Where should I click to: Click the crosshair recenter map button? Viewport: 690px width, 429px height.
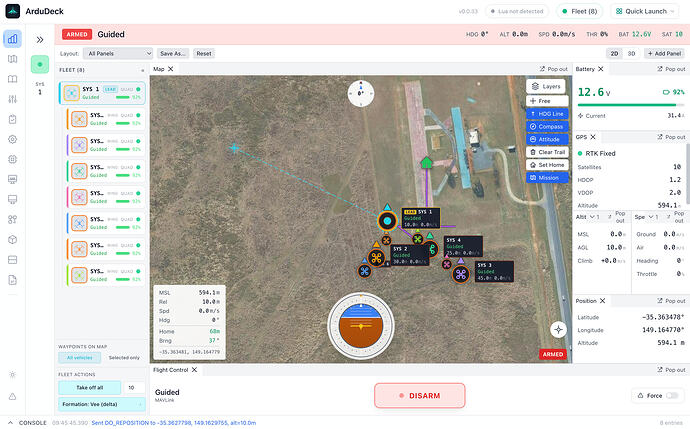tap(558, 329)
